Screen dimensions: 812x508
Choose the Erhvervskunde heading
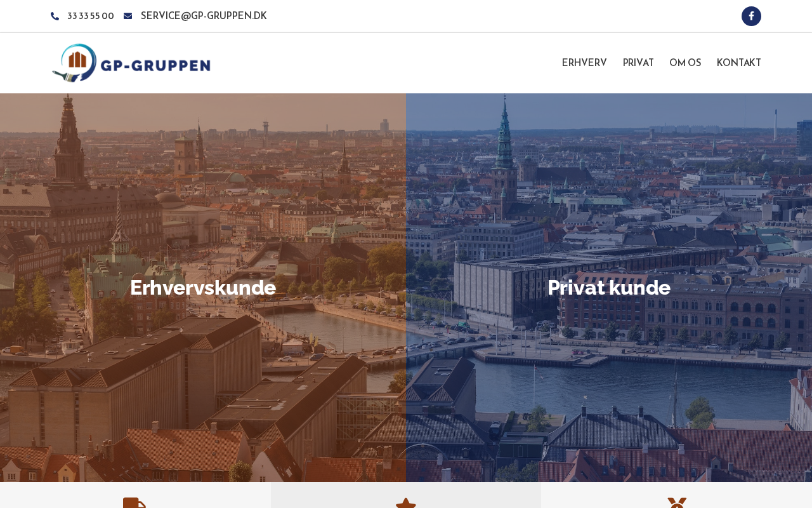tap(203, 288)
